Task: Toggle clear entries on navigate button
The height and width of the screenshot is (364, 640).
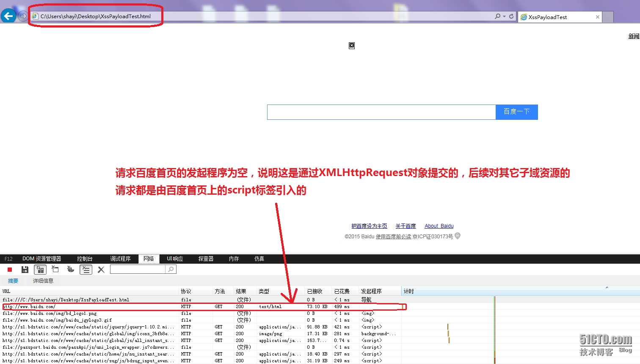Action: [x=86, y=270]
